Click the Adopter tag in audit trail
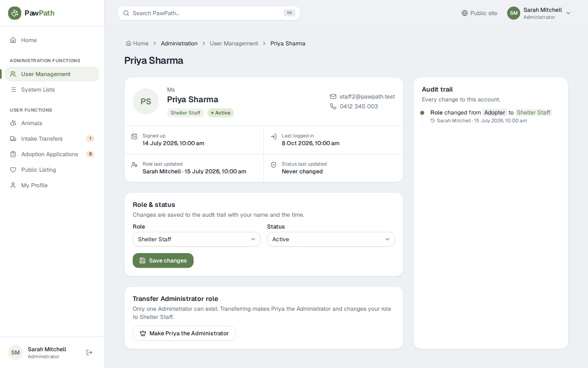The width and height of the screenshot is (588, 368). (x=494, y=112)
